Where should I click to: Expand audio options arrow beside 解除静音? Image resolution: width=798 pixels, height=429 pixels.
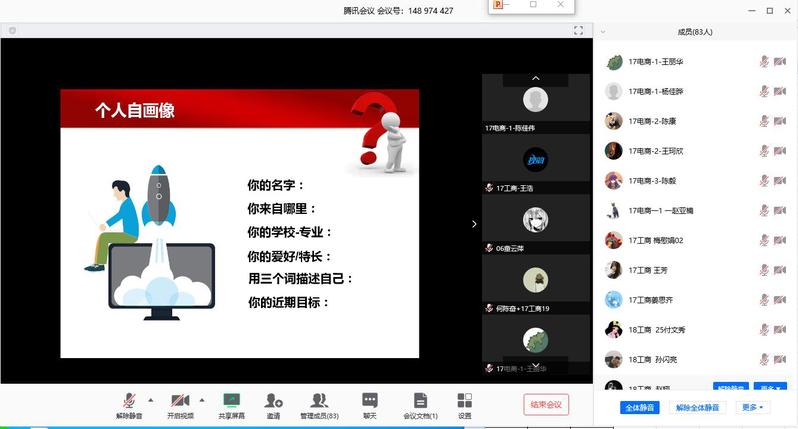(x=151, y=397)
